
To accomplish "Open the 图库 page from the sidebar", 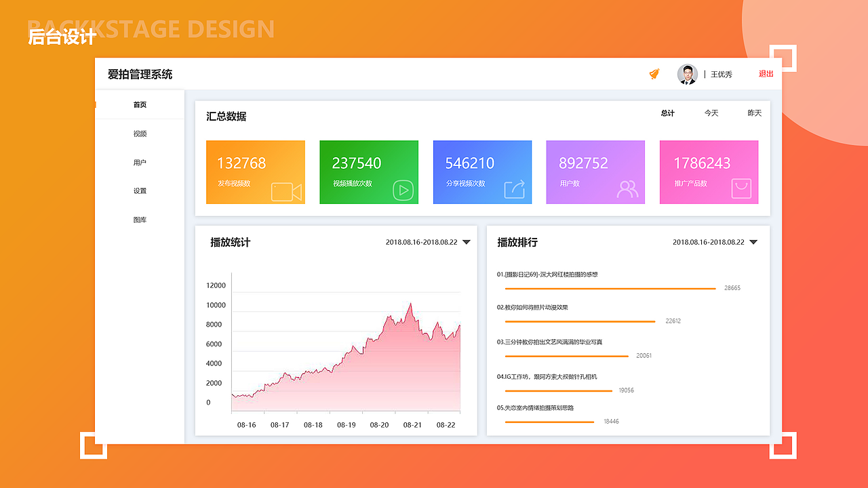I will click(x=140, y=219).
